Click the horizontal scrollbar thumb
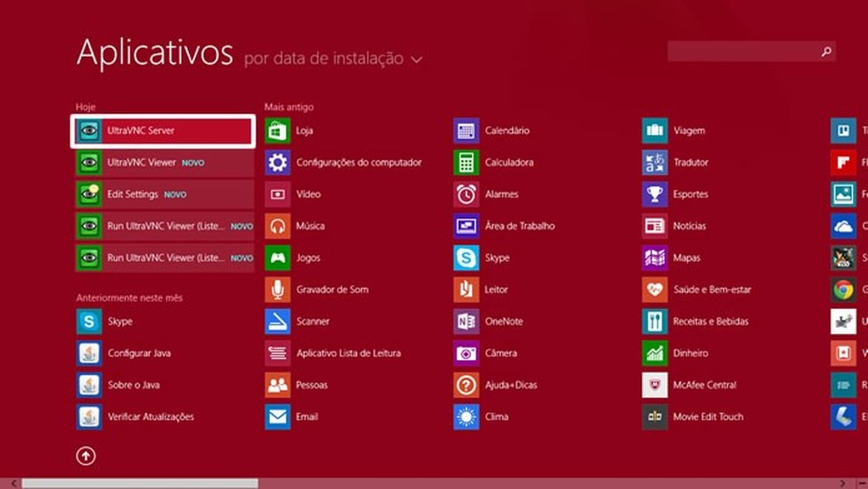 pos(140,484)
